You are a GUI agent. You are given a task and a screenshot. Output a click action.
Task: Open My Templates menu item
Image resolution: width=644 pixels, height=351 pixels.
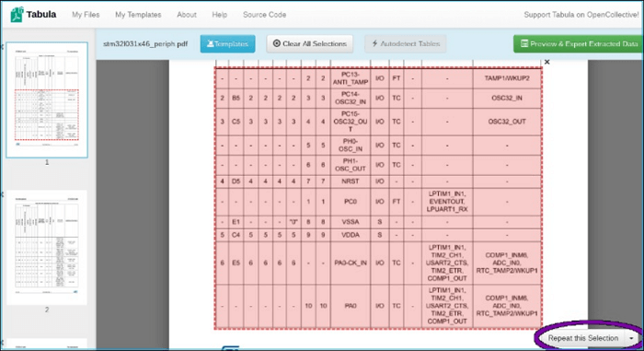point(138,15)
